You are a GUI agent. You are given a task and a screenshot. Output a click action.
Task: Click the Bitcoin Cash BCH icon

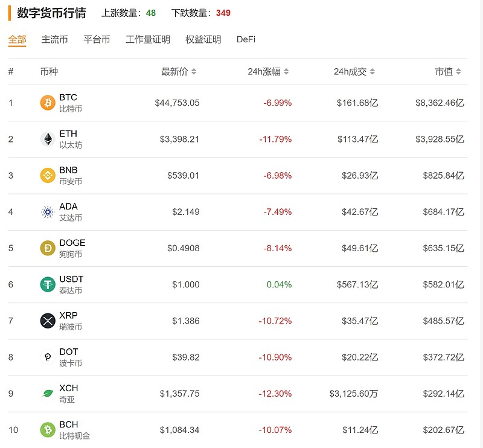[x=48, y=430]
